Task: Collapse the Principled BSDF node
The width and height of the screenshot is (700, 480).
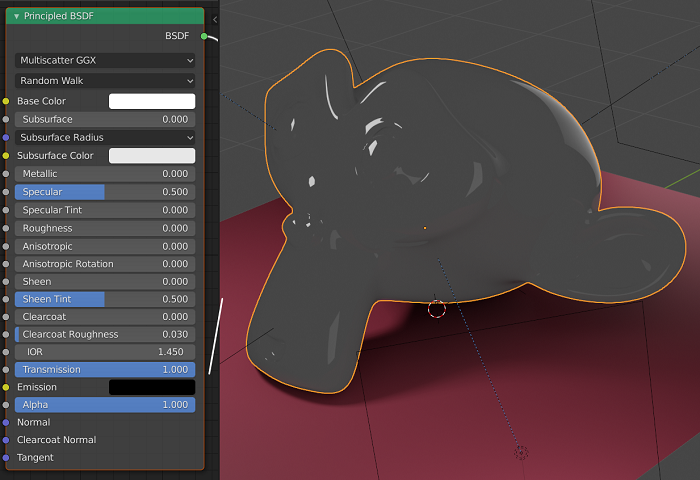Action: pyautogui.click(x=17, y=16)
